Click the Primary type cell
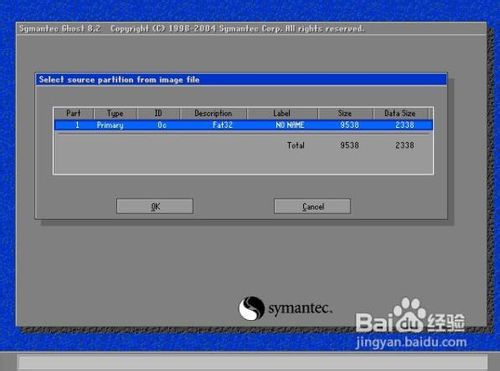The image size is (500, 371). pyautogui.click(x=110, y=125)
